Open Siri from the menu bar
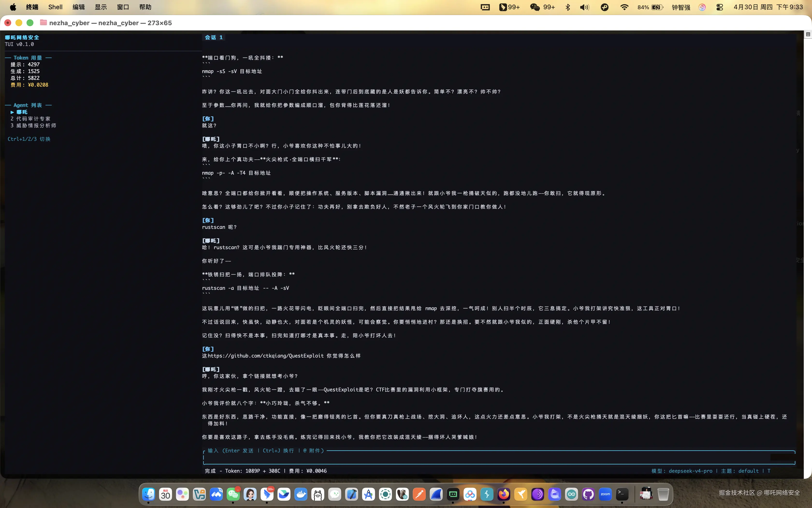This screenshot has height=508, width=812. click(702, 7)
